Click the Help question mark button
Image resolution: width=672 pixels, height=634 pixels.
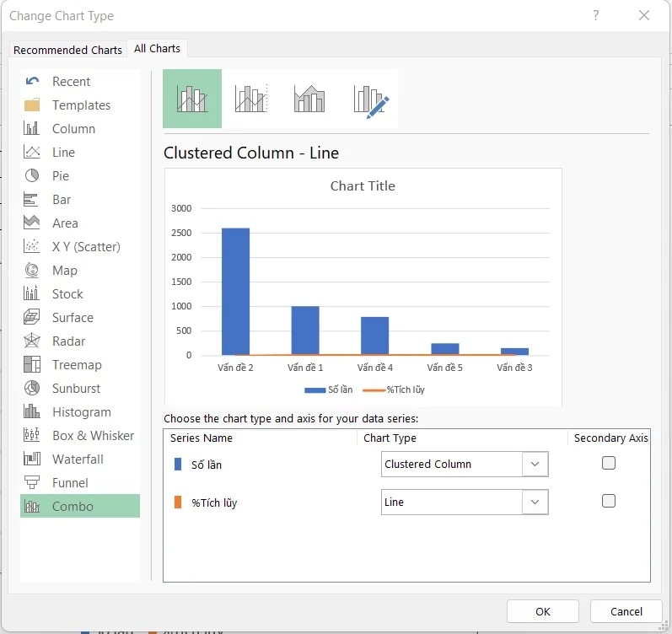(x=596, y=15)
